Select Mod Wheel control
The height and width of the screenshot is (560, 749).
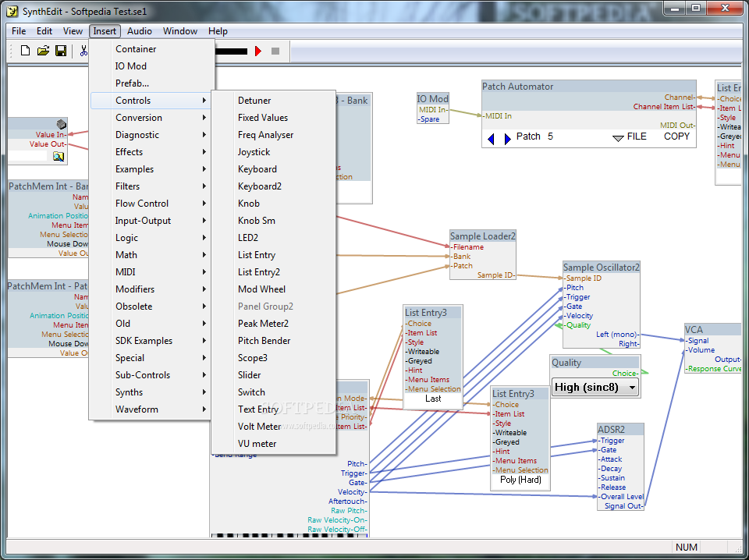tap(273, 289)
